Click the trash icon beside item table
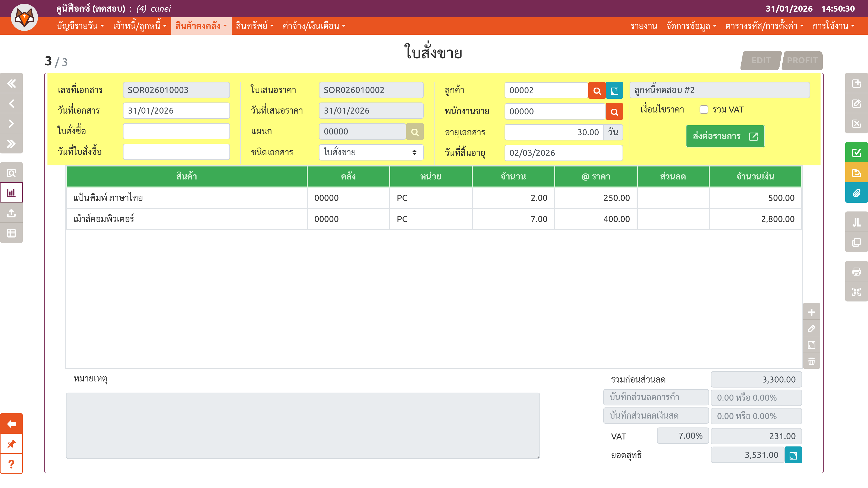 811,361
